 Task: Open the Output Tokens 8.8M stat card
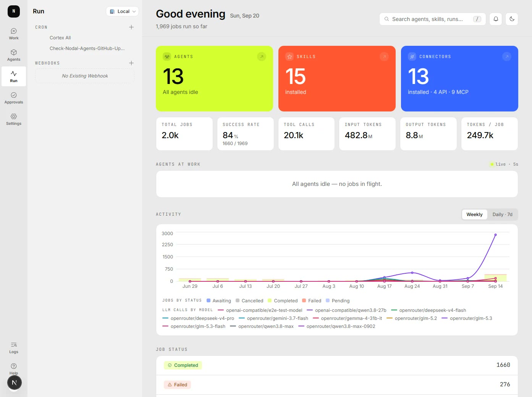pyautogui.click(x=429, y=134)
